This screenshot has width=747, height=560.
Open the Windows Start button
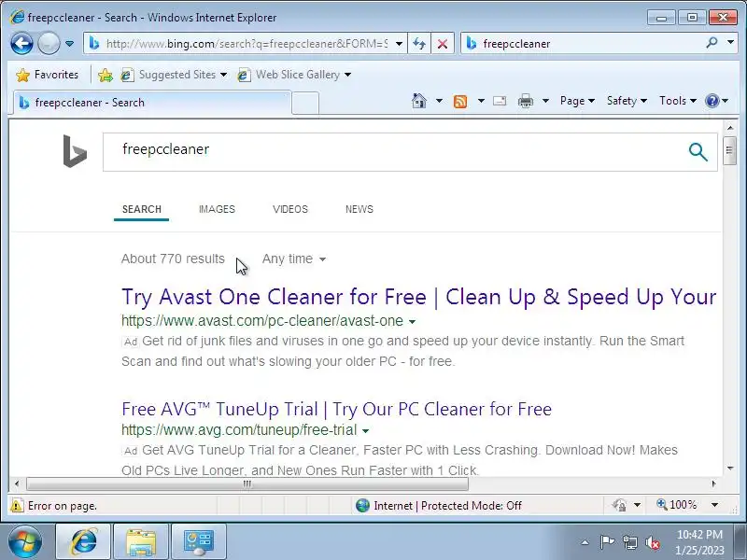coord(24,542)
